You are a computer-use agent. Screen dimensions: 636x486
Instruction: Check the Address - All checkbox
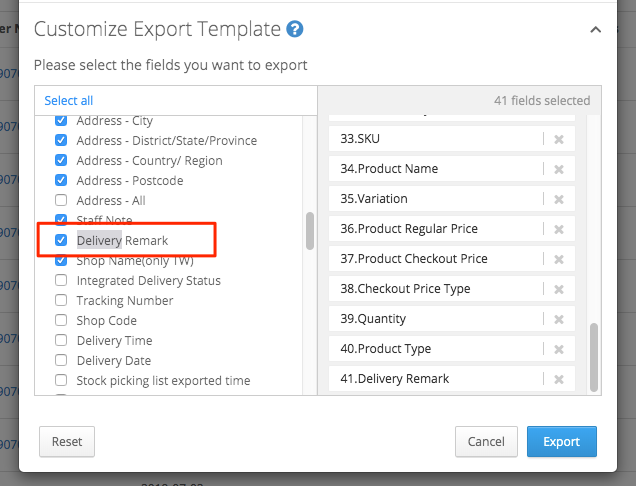(x=61, y=200)
